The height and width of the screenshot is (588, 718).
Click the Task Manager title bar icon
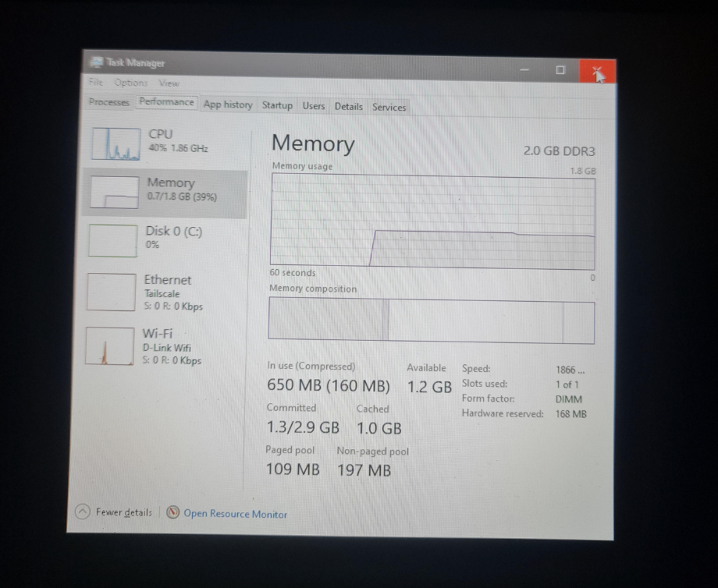pyautogui.click(x=97, y=62)
